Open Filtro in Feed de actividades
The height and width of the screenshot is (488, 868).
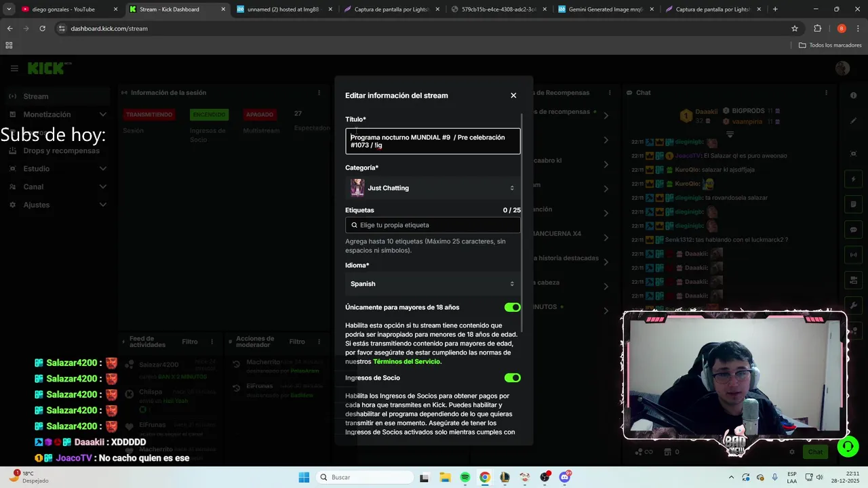(190, 342)
